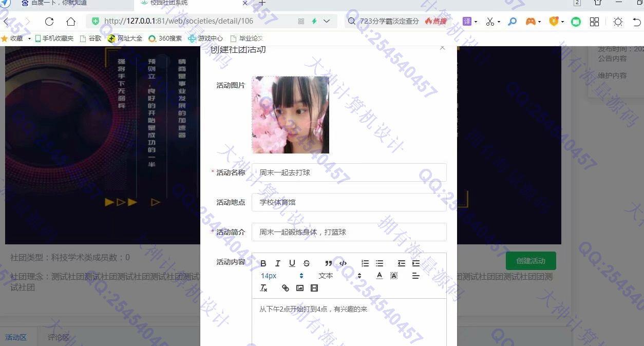Insert a code block in the editor
The height and width of the screenshot is (346, 644).
(x=343, y=263)
